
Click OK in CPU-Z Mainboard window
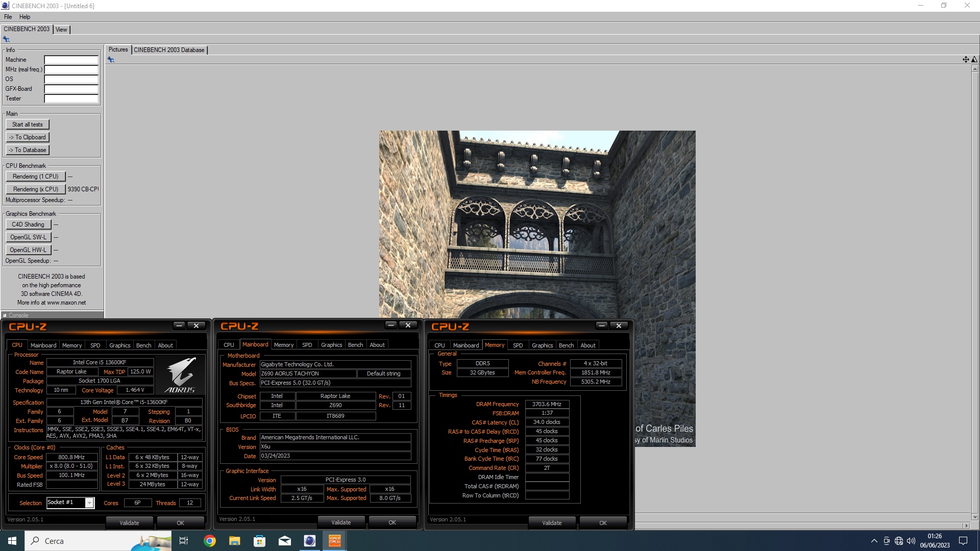tap(392, 522)
